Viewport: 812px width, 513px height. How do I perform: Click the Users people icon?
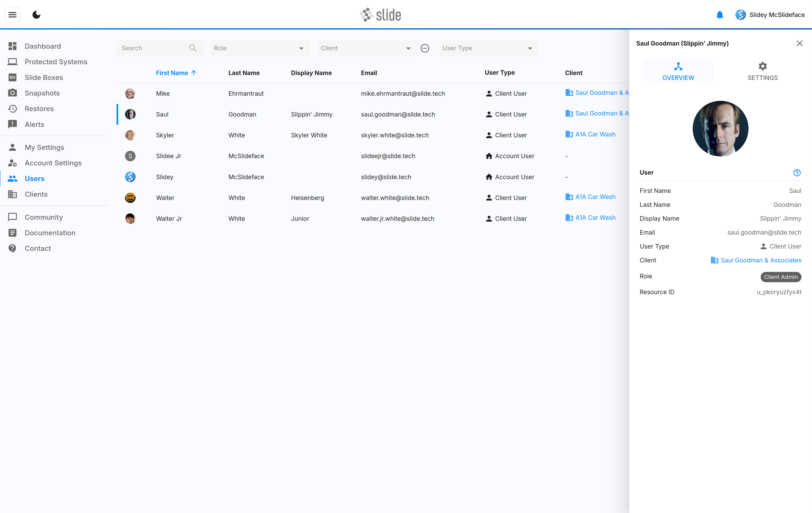[12, 178]
